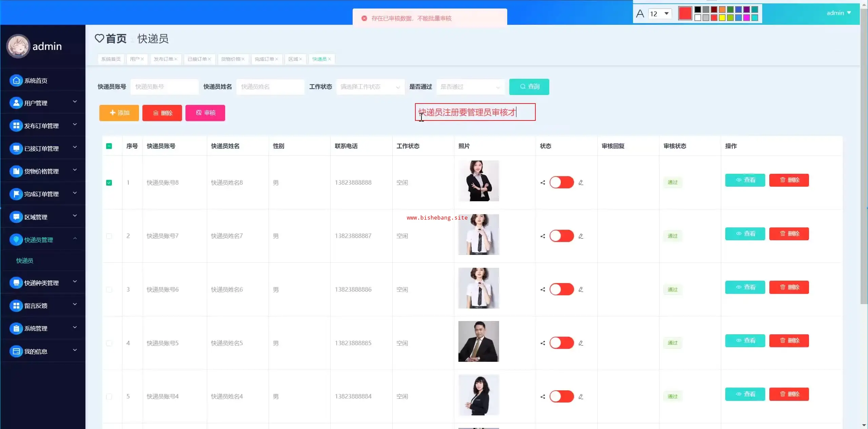Click the home icon beside 系统首页

16,80
